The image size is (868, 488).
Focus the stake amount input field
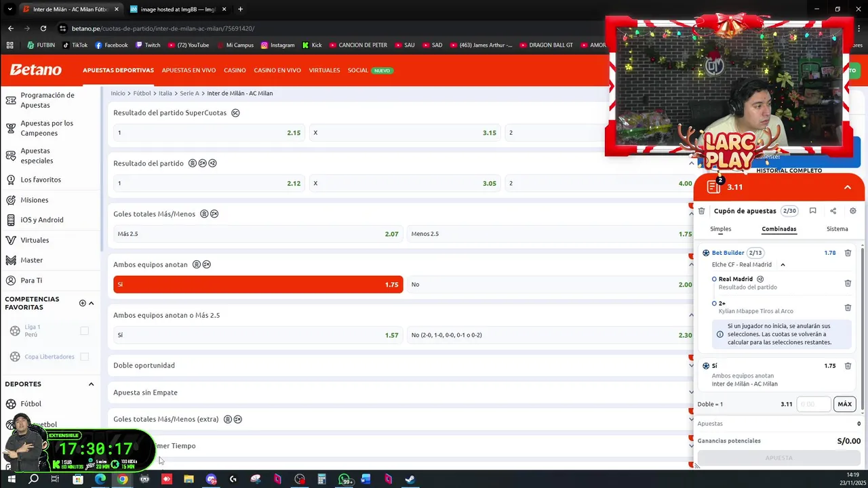[x=813, y=404]
